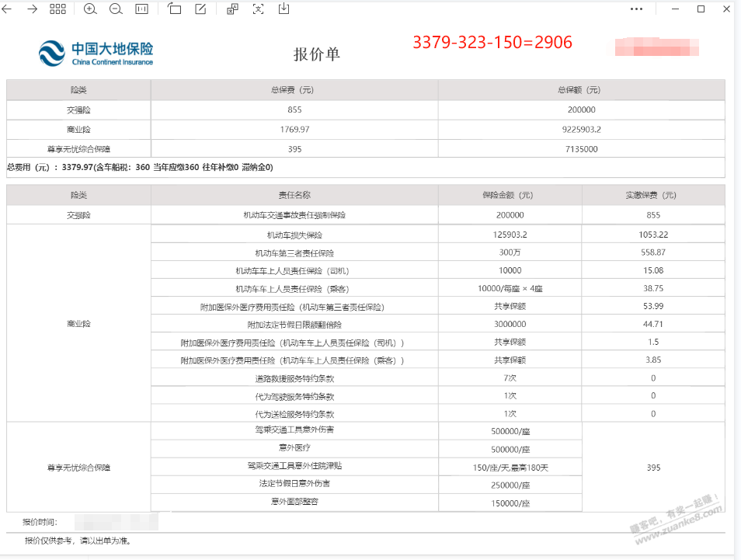Click the value 1769.97
Screen dimensions: 741x560
coord(294,130)
